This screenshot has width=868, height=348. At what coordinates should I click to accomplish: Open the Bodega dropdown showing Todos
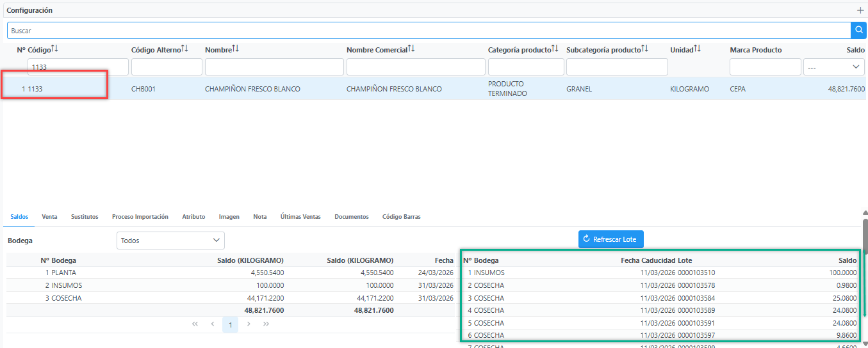pos(170,241)
